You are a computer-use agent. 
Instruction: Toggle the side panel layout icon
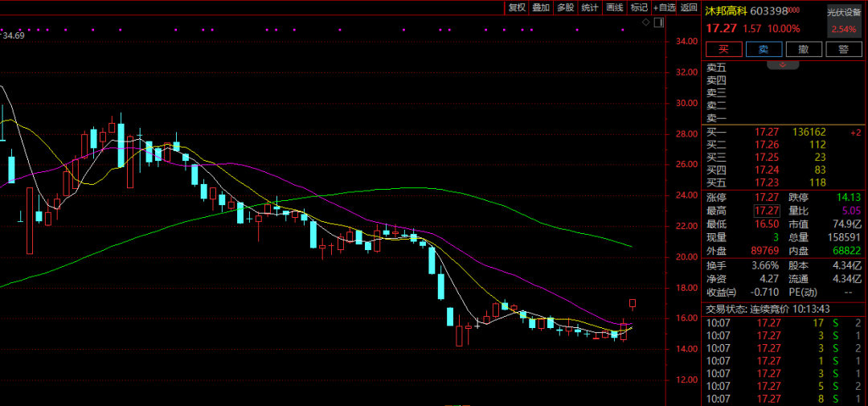coord(660,23)
